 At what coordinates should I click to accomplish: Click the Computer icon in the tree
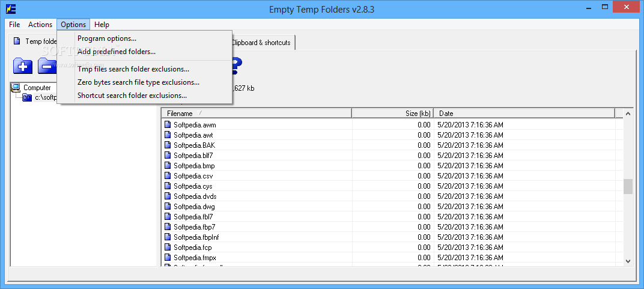tap(16, 88)
